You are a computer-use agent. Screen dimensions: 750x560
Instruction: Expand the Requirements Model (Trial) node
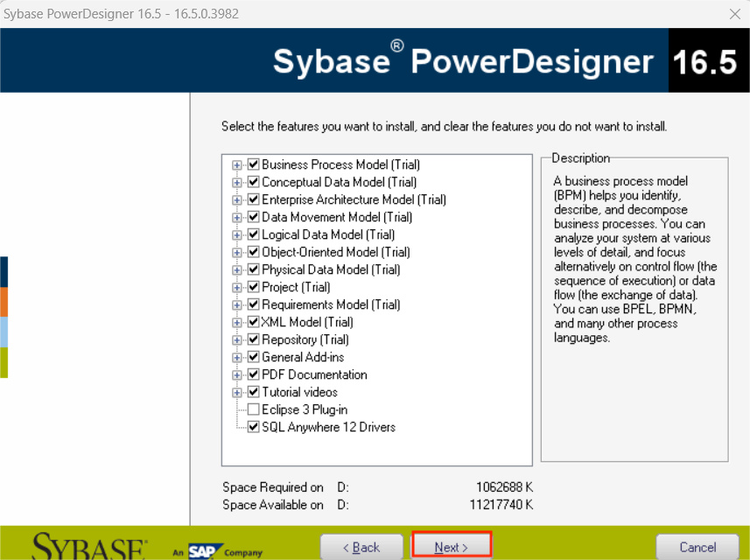click(x=237, y=304)
